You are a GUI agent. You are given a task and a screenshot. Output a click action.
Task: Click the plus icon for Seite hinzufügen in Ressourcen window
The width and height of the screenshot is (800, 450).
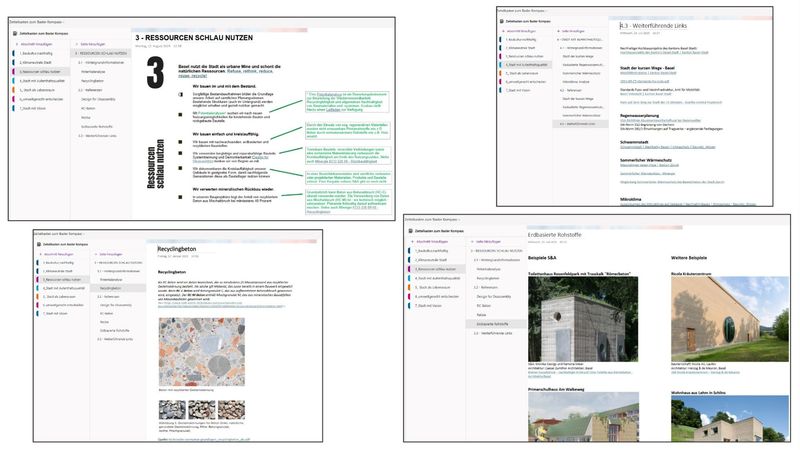[75, 46]
